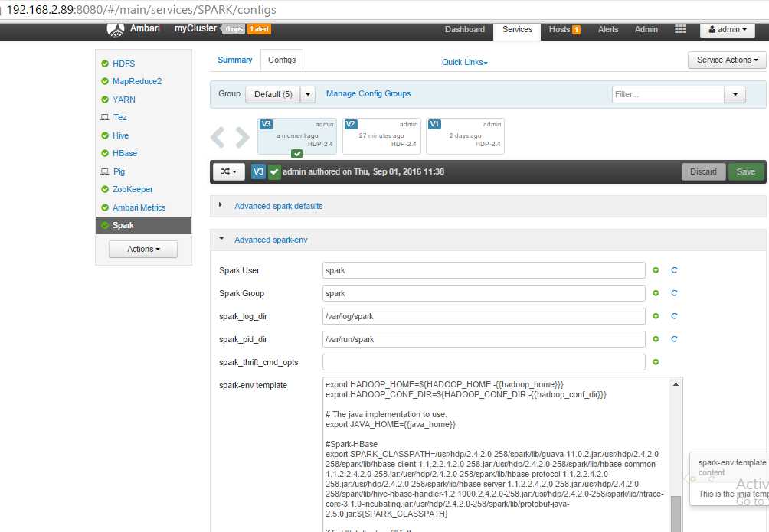This screenshot has width=769, height=532.
Task: Click the 1 alert badge
Action: coord(258,29)
